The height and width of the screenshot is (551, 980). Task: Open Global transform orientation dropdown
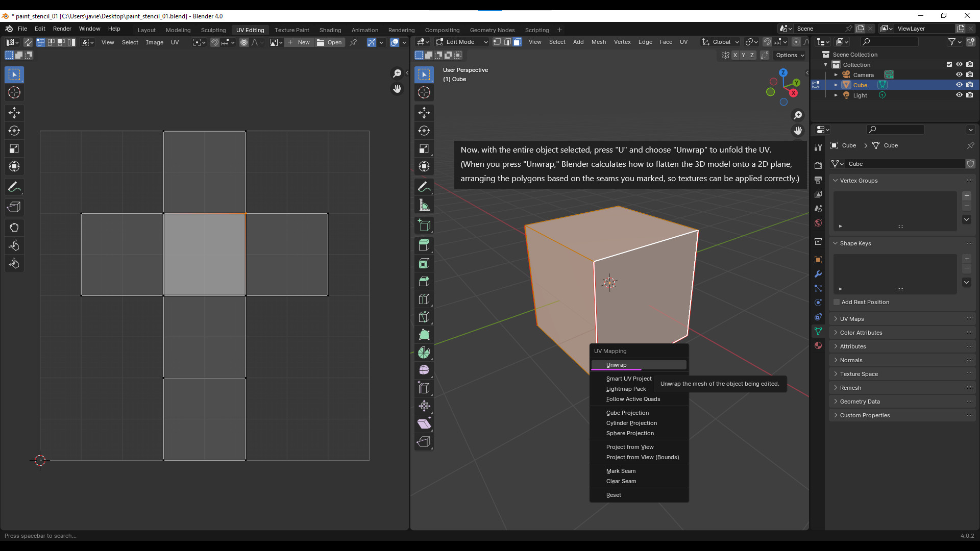coord(721,42)
